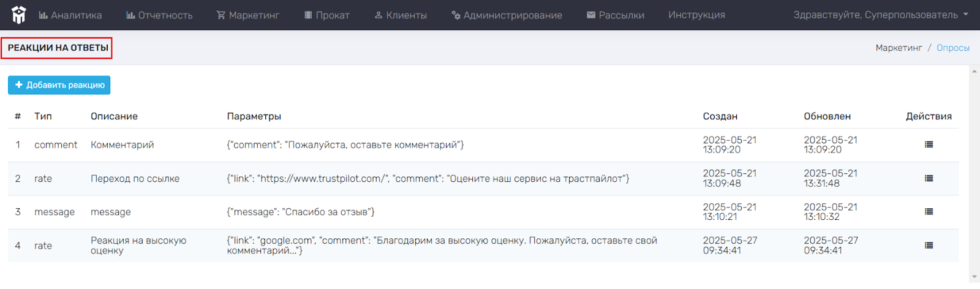The image size is (980, 289).
Task: Click the Маркетинг breadcrumb item
Action: coord(899,48)
